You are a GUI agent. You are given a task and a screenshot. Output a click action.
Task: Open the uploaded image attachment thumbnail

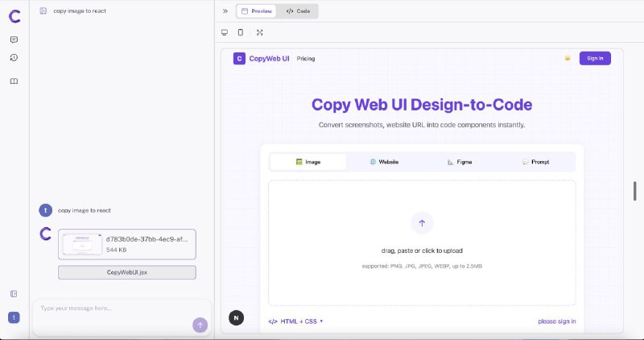tap(83, 244)
